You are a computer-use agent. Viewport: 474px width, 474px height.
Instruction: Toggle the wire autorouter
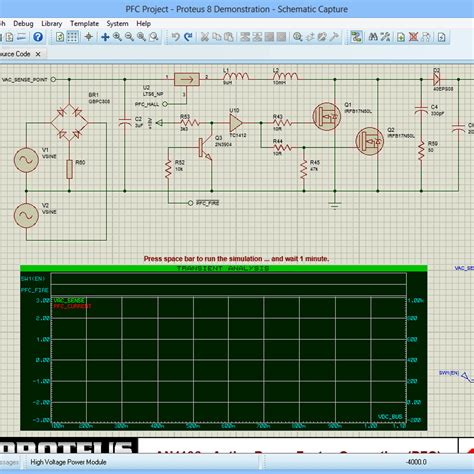click(x=356, y=37)
